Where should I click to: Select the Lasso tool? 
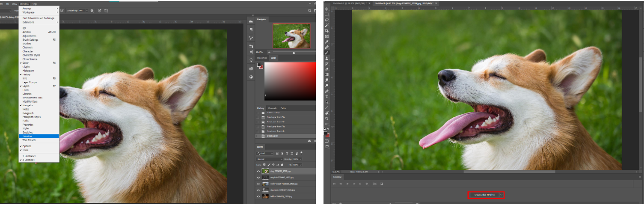[x=326, y=20]
